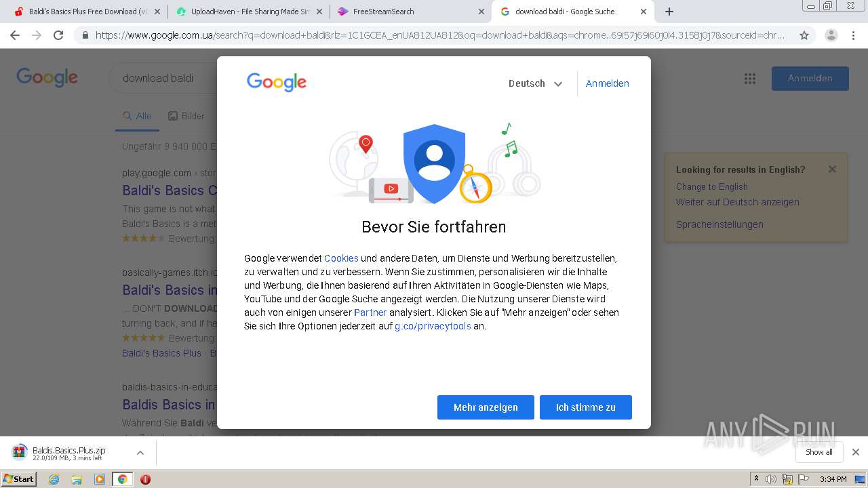Click the Mehr anzeigen button
Screen dimensions: 868x488
click(486, 407)
